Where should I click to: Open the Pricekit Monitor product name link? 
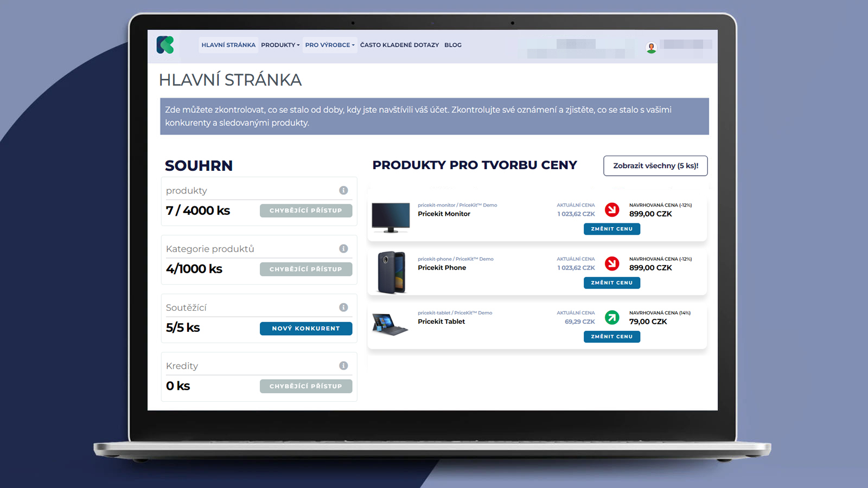tap(444, 214)
